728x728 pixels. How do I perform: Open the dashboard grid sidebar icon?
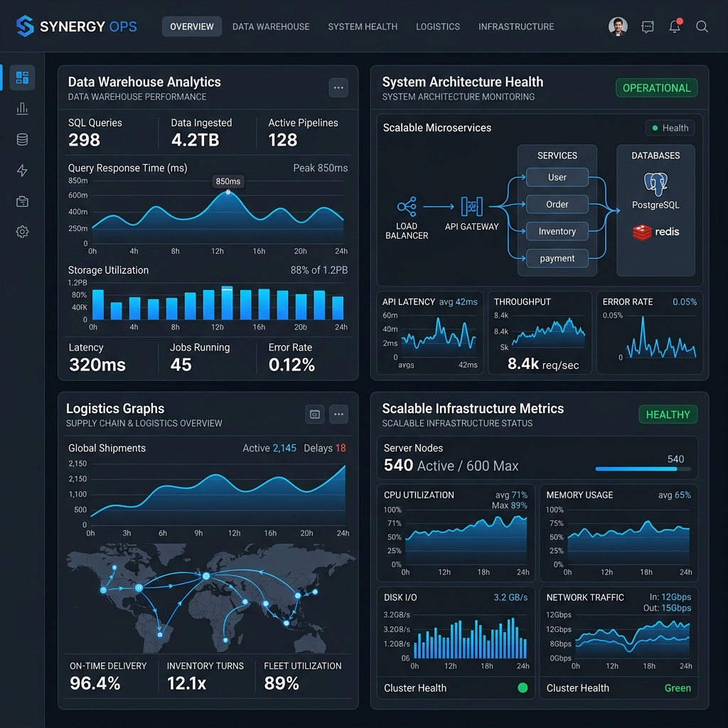click(22, 77)
